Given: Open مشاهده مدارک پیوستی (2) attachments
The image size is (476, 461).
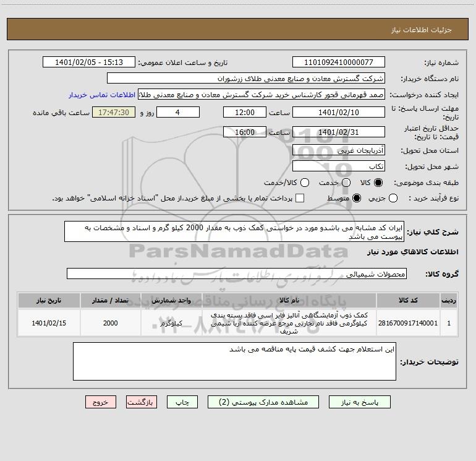Looking at the screenshot, I should [263, 402].
